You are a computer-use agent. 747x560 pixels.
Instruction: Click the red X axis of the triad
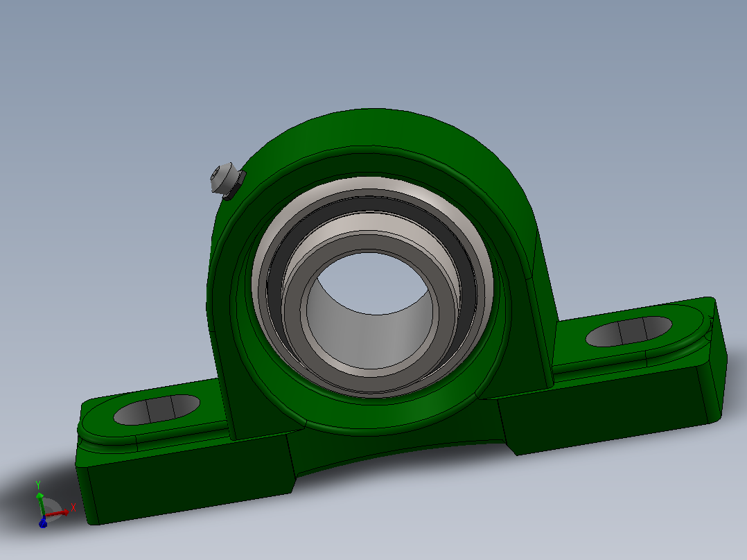pyautogui.click(x=58, y=512)
